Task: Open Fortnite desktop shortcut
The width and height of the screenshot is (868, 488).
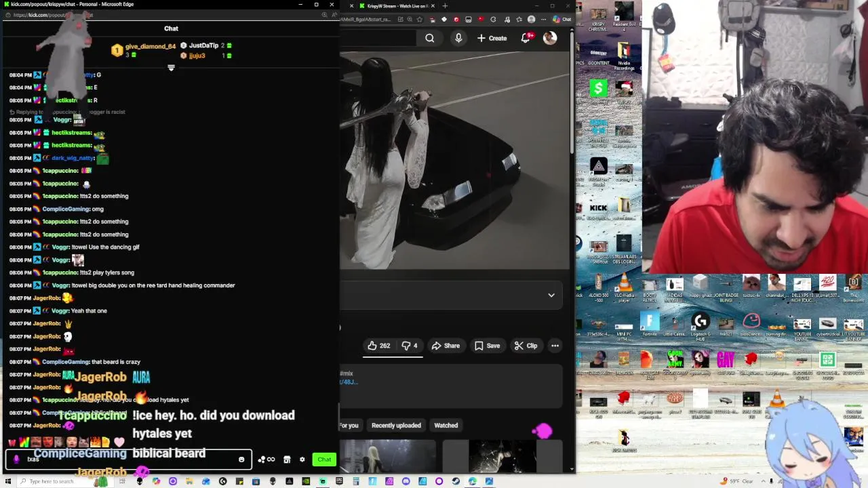Action: (650, 325)
